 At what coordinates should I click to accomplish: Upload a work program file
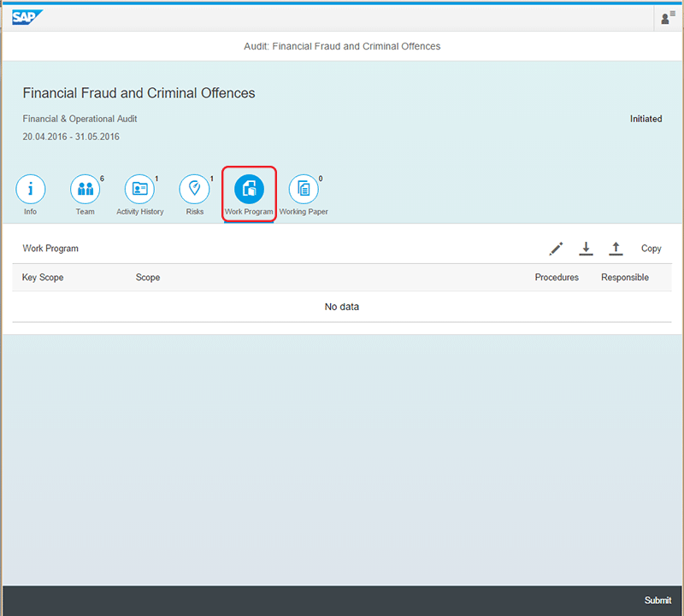pyautogui.click(x=616, y=249)
